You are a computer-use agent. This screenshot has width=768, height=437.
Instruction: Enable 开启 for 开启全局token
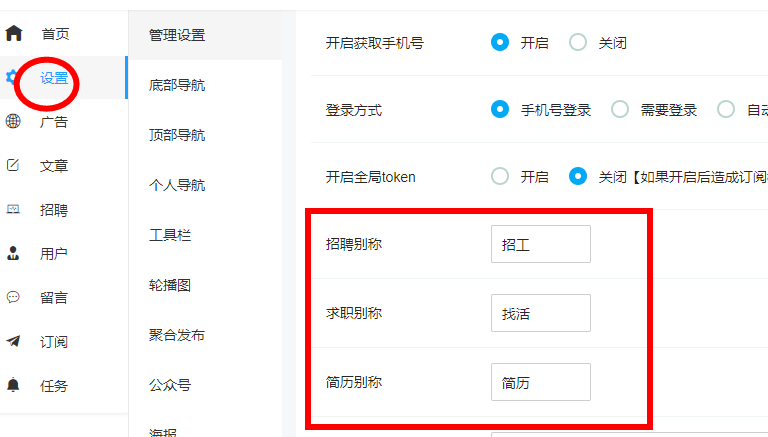[500, 176]
